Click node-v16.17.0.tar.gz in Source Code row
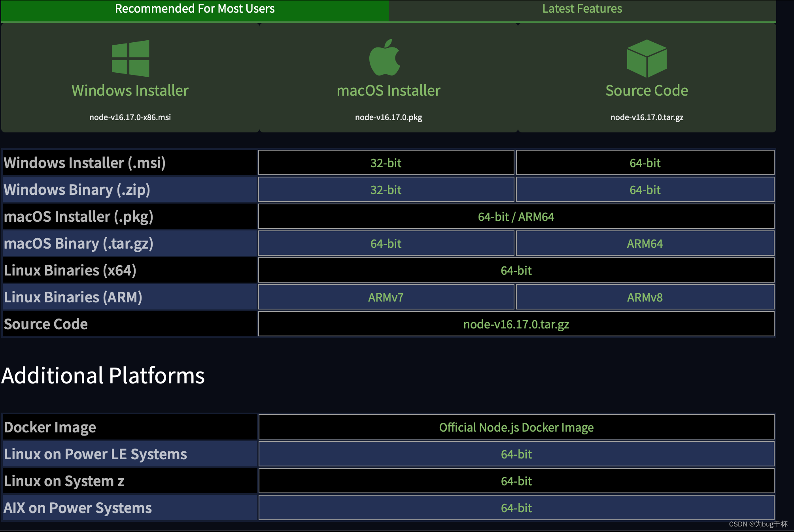The height and width of the screenshot is (532, 794). point(516,324)
